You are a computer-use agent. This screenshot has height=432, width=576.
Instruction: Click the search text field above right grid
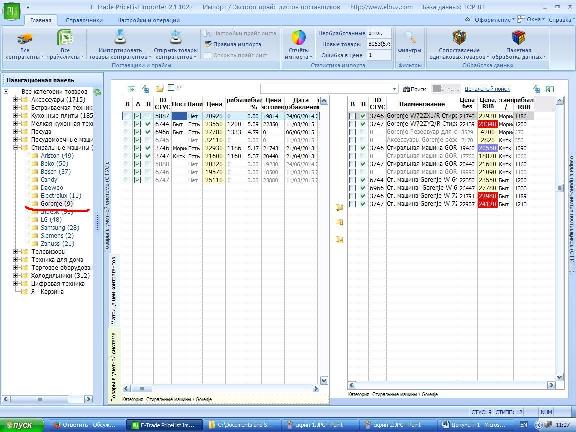point(326,89)
